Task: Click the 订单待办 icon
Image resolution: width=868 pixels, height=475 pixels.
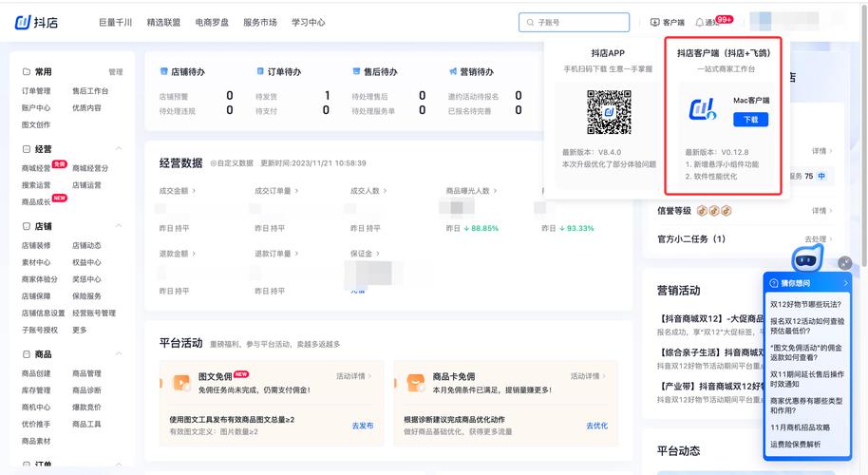Action: point(260,71)
